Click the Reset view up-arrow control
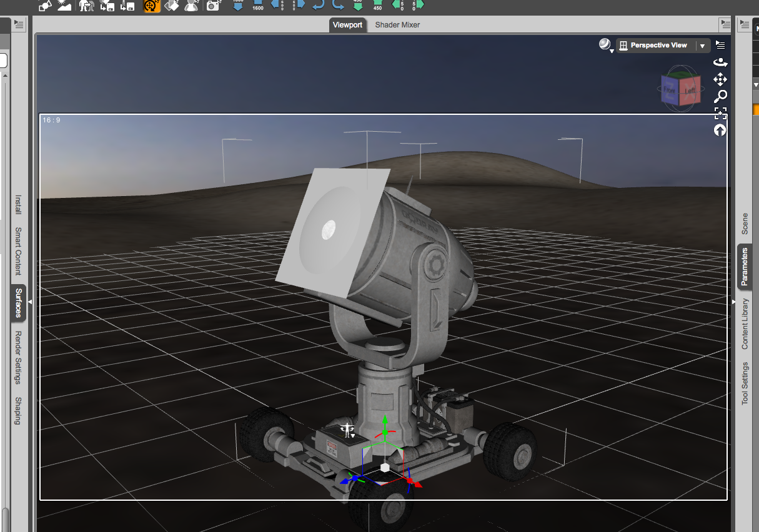This screenshot has height=532, width=759. coord(720,130)
